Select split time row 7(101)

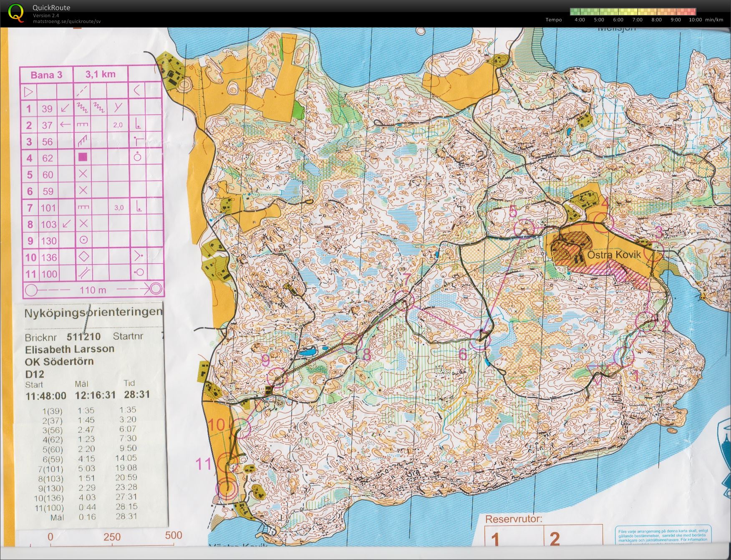point(90,469)
